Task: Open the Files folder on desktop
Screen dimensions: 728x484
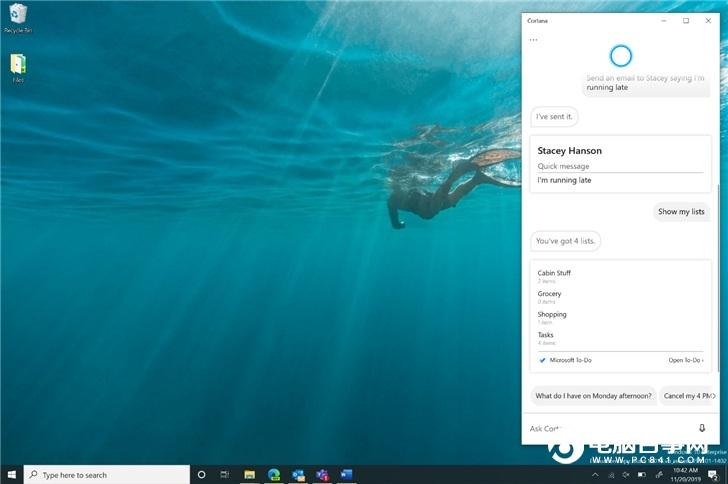Action: 18,68
